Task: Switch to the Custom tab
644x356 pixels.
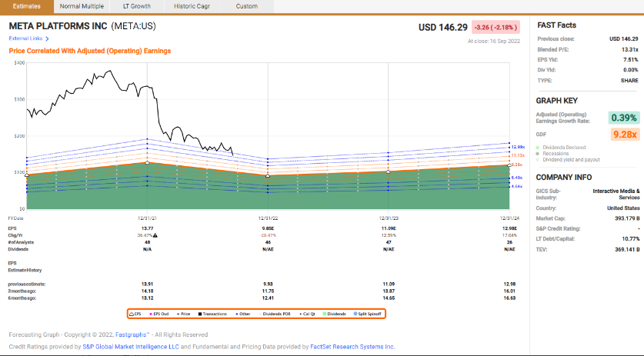Action: pos(247,6)
